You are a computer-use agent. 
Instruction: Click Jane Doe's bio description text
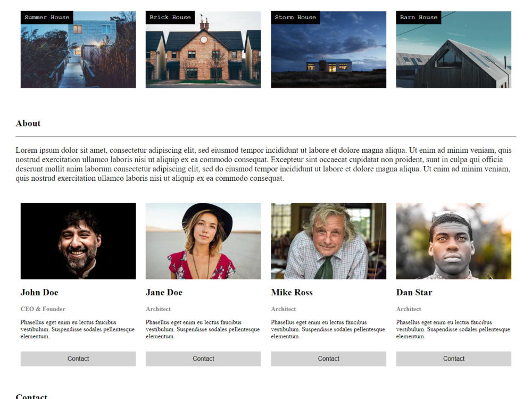pyautogui.click(x=203, y=329)
